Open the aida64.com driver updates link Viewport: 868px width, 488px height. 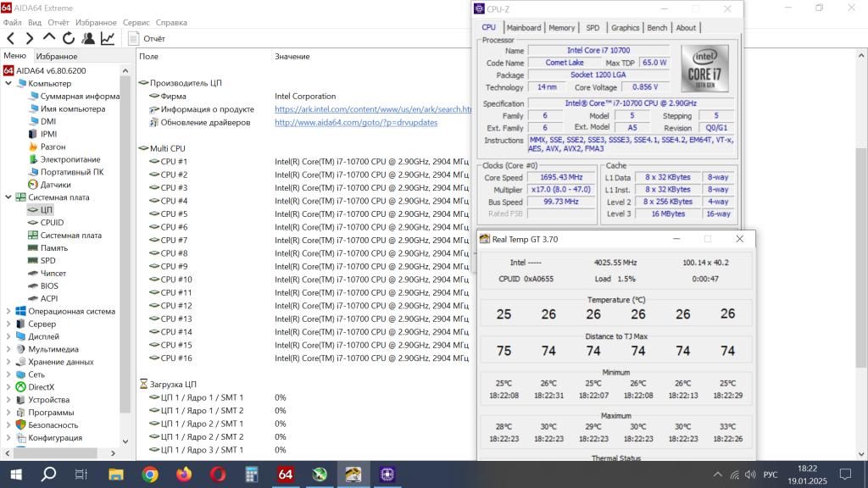tap(356, 122)
